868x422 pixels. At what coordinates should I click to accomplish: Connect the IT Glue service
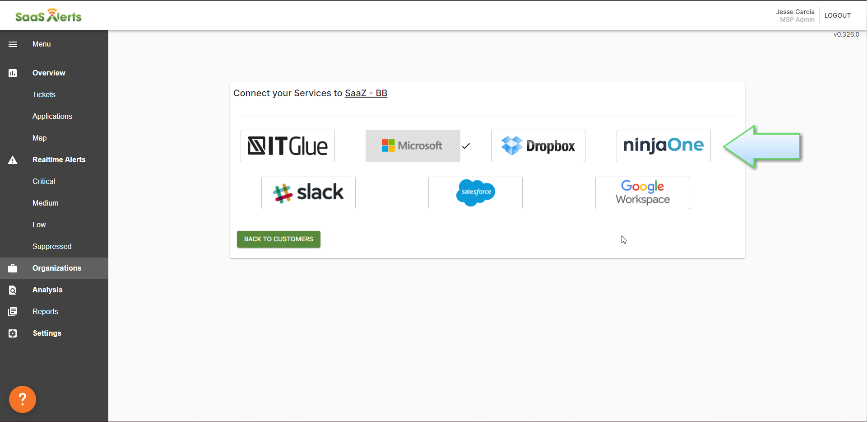[x=288, y=146]
